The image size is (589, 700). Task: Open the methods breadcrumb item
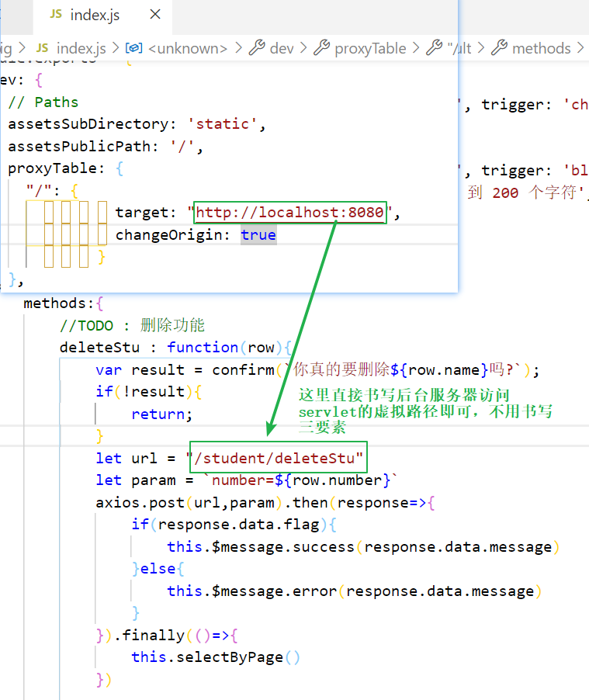[541, 48]
